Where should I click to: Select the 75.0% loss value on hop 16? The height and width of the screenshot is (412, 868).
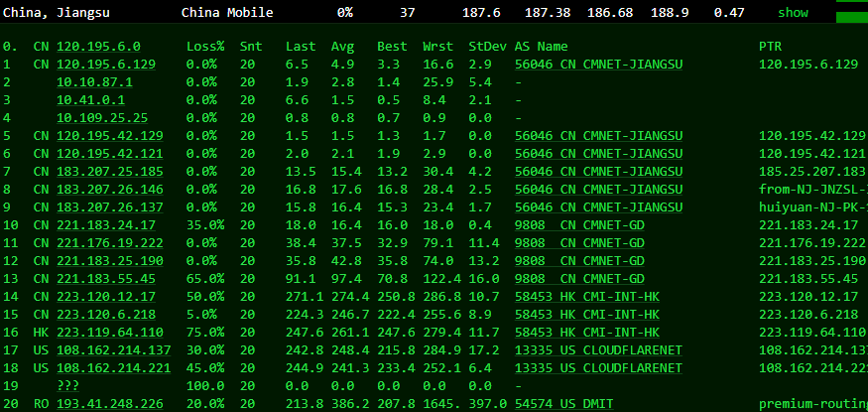pos(205,333)
